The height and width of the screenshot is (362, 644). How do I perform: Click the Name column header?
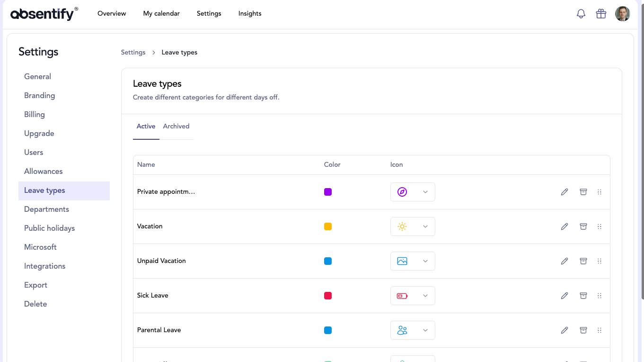tap(146, 165)
